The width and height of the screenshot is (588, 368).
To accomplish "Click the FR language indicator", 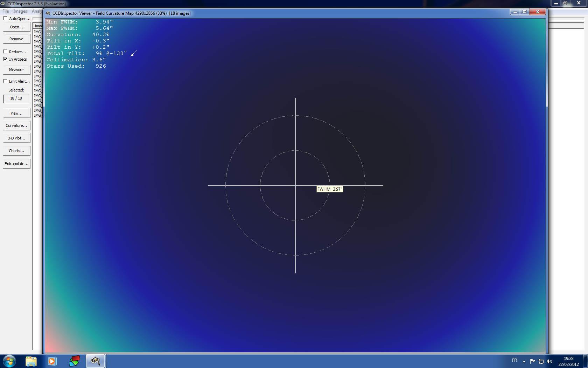I will tap(514, 360).
